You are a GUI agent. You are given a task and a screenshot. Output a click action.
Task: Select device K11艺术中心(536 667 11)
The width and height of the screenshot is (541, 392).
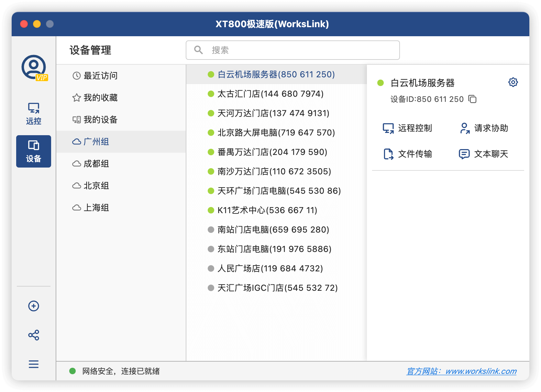click(276, 210)
